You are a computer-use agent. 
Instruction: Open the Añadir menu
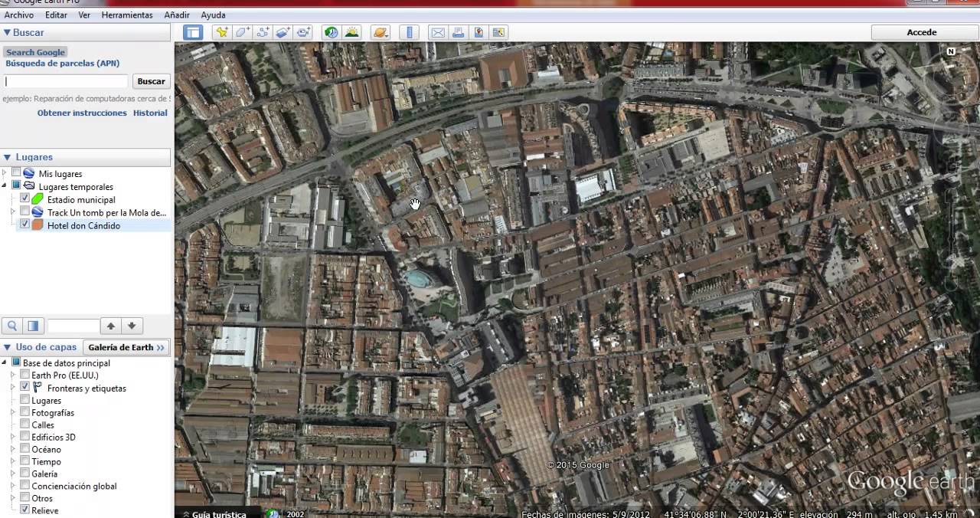177,15
